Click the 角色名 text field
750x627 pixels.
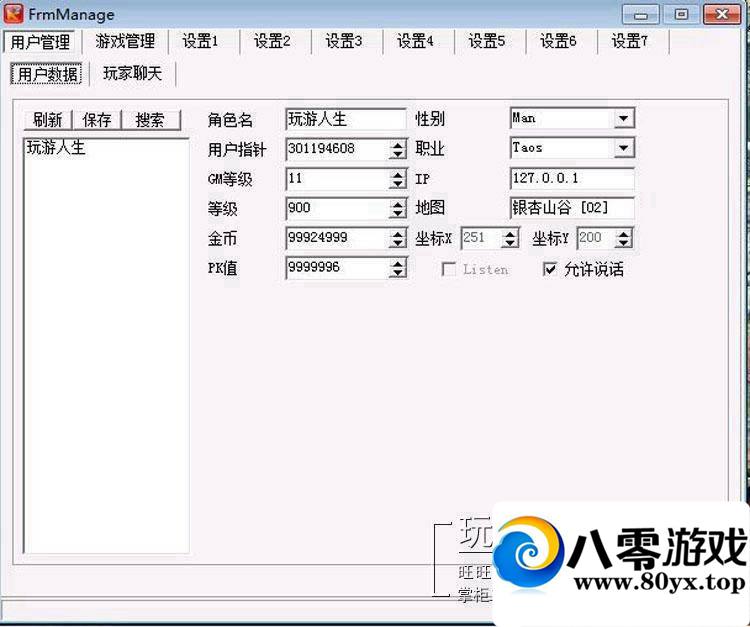345,119
